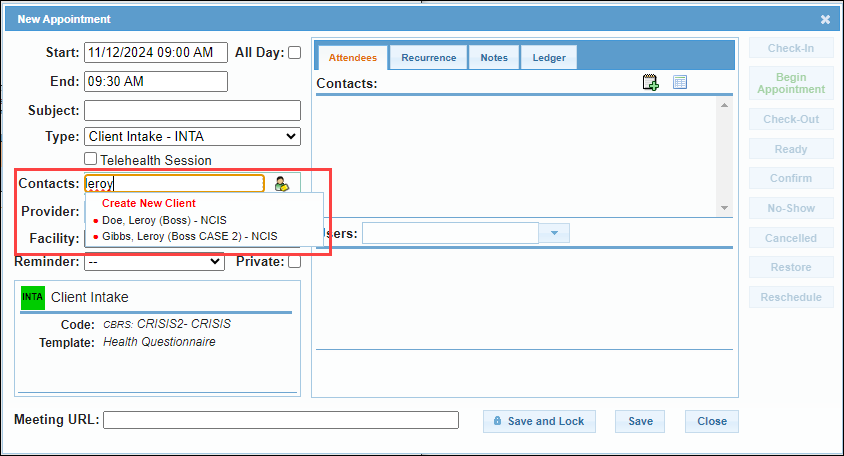Click the Ready status button
The image size is (844, 456).
pyautogui.click(x=791, y=149)
